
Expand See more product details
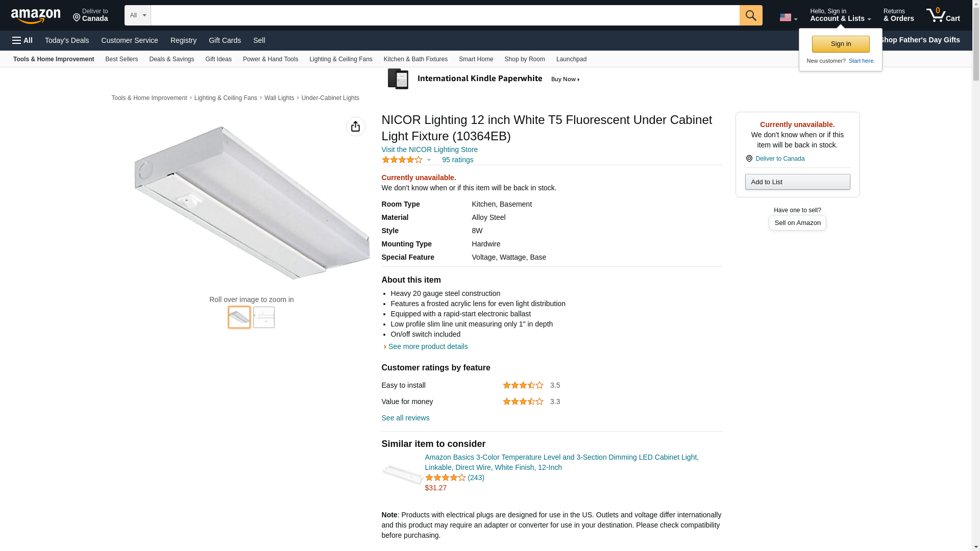pyautogui.click(x=427, y=346)
